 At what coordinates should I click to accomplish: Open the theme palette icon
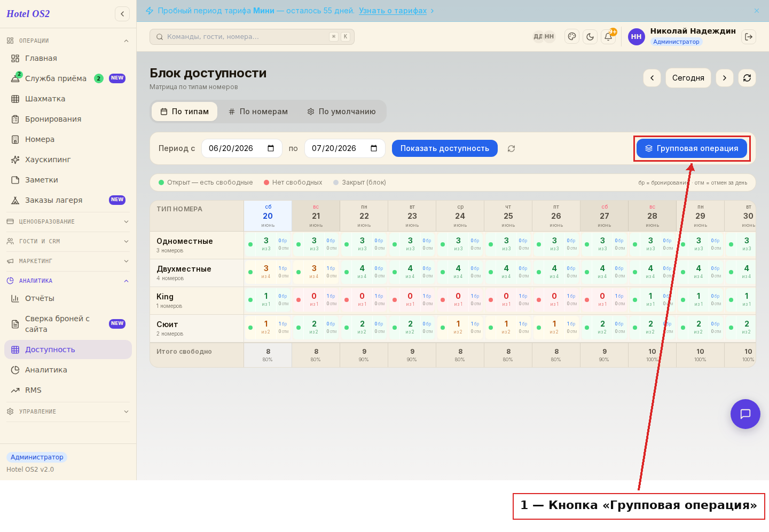(572, 37)
